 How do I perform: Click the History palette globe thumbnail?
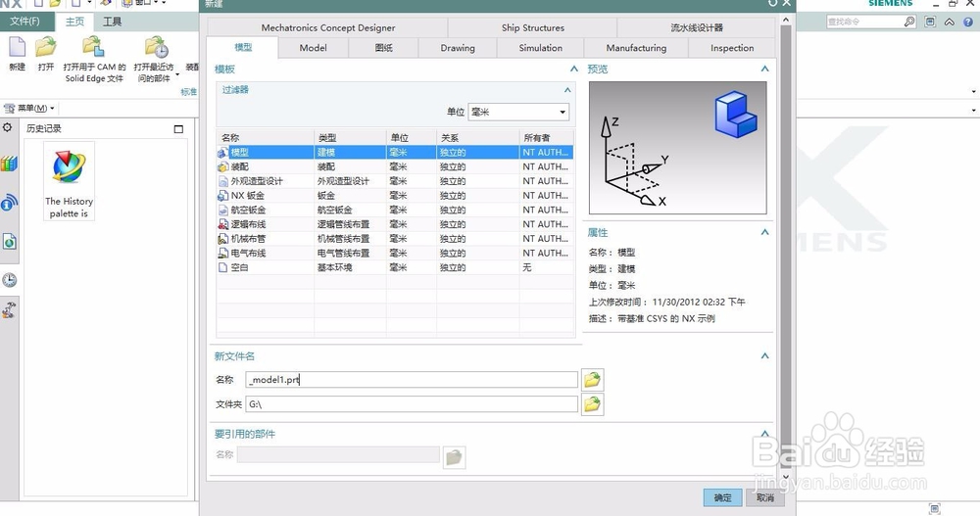(x=69, y=166)
